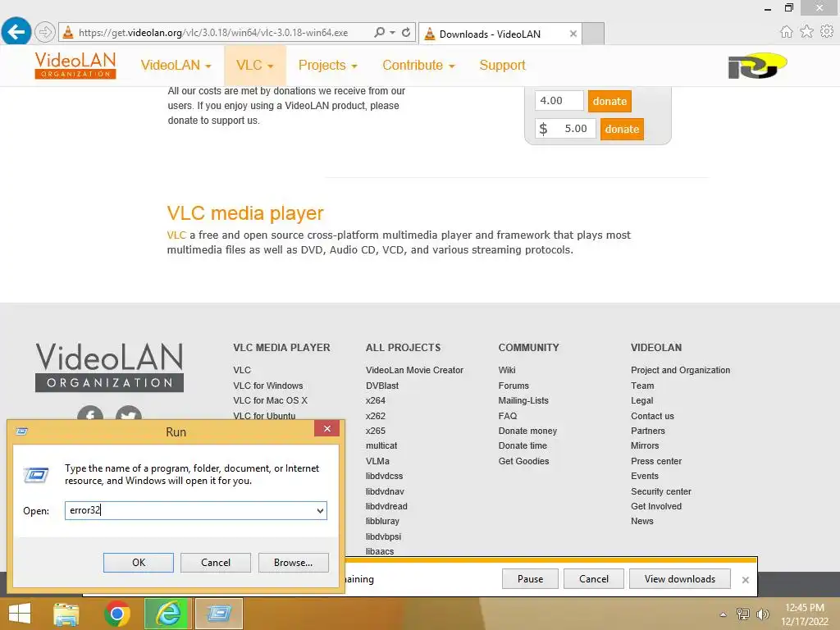840x630 pixels.
Task: Open the Press center link
Action: [655, 461]
